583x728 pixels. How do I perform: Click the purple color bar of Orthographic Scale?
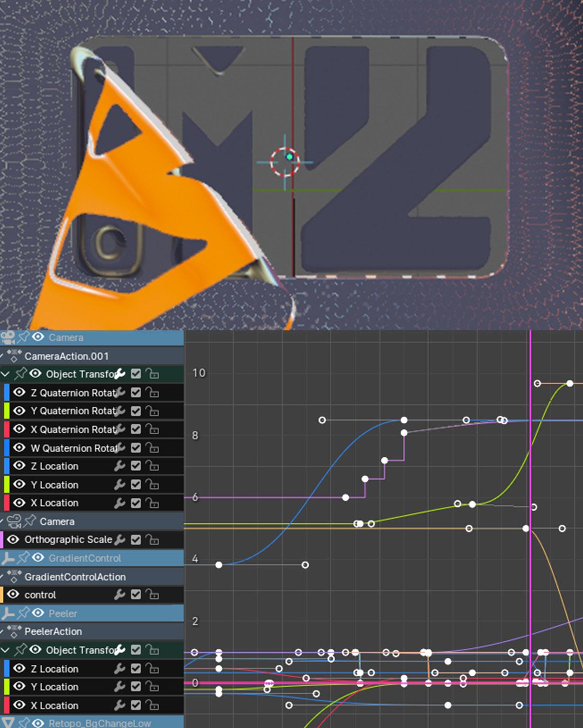[1, 539]
